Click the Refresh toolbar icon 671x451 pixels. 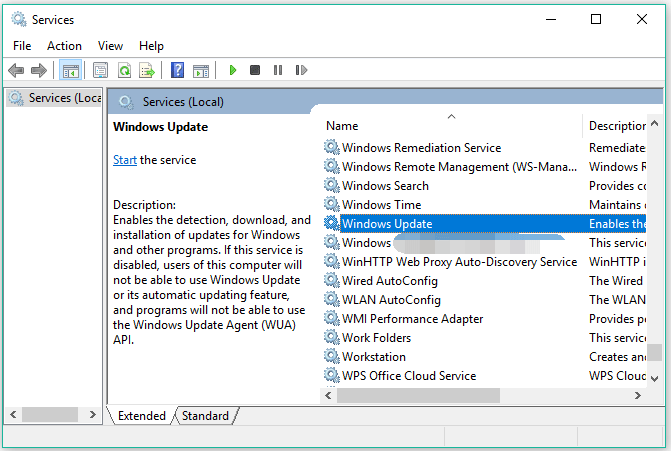coord(124,70)
